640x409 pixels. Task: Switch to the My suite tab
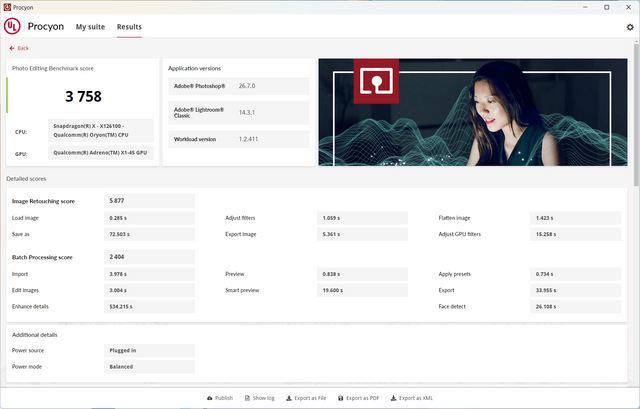coord(90,27)
